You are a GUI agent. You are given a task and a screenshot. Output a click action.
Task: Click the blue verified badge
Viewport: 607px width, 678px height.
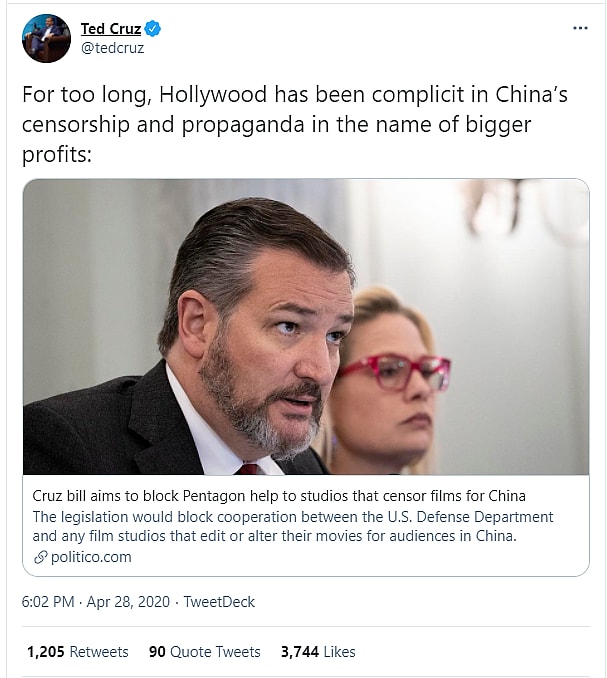(153, 29)
